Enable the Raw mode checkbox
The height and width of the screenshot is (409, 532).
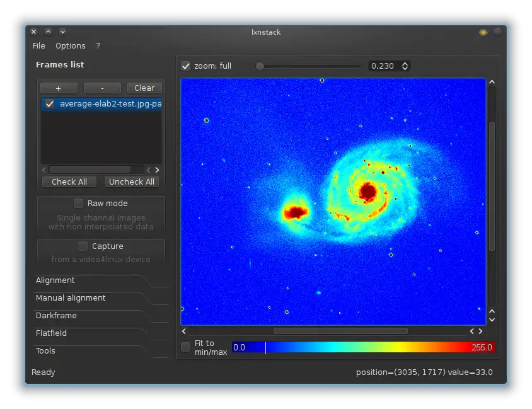pos(78,203)
